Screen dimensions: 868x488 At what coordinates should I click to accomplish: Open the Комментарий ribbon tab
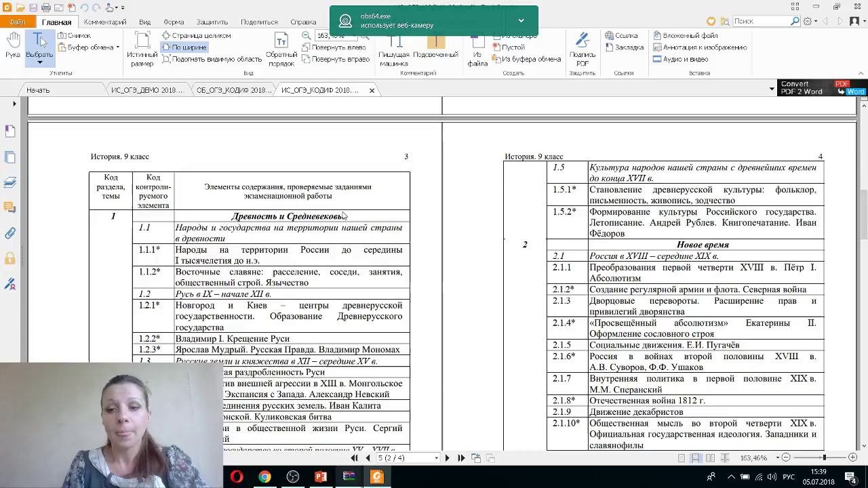click(104, 22)
